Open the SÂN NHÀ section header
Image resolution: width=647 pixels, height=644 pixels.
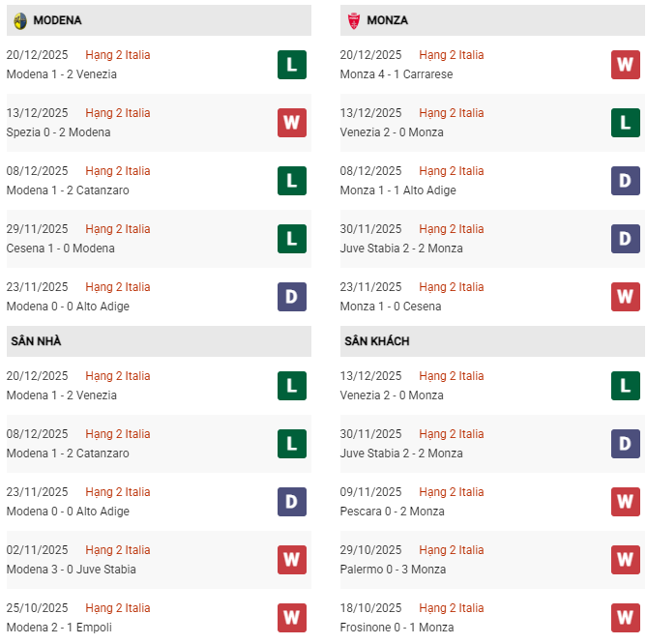pos(36,341)
